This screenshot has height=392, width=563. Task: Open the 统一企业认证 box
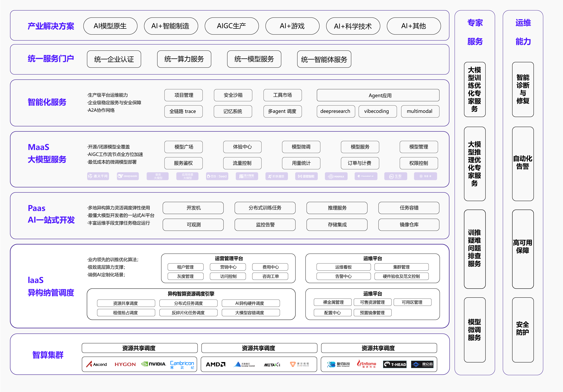pyautogui.click(x=114, y=59)
